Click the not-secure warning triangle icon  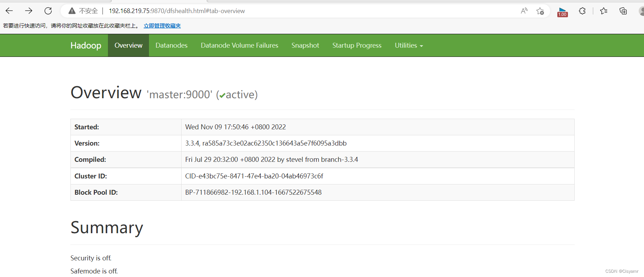(72, 11)
